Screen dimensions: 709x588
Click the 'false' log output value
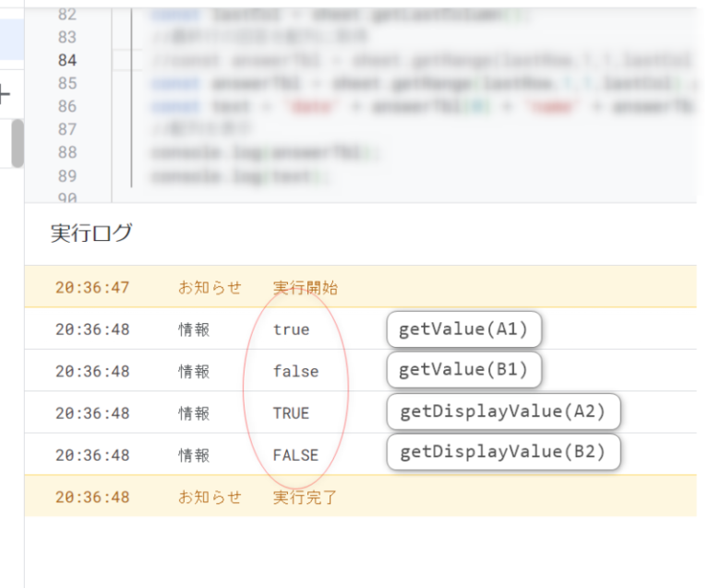(295, 371)
